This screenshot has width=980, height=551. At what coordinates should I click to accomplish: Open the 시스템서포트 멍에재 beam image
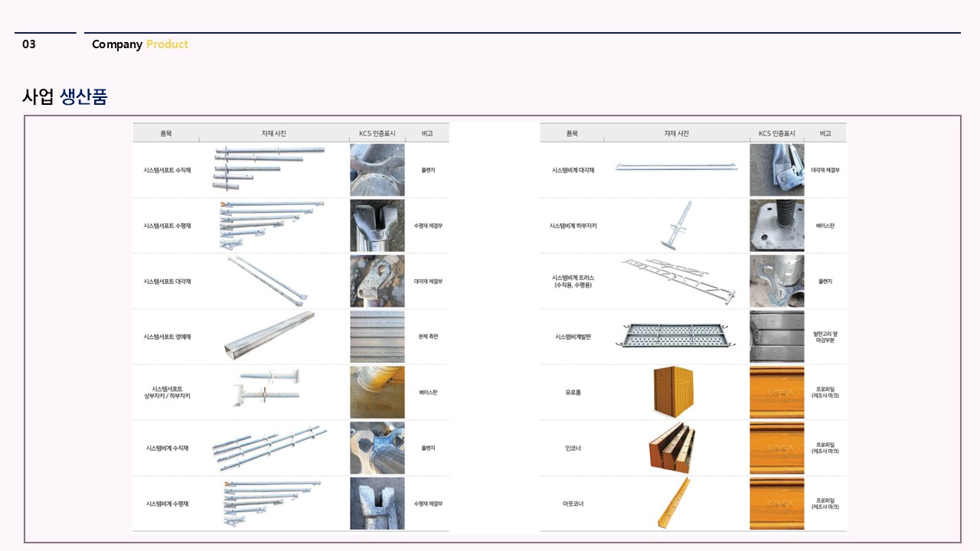(x=269, y=337)
